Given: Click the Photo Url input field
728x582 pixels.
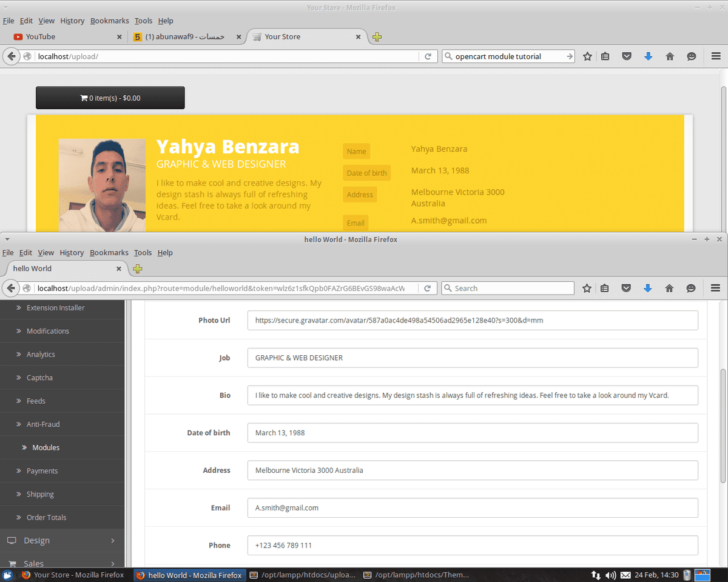Looking at the screenshot, I should (x=472, y=320).
